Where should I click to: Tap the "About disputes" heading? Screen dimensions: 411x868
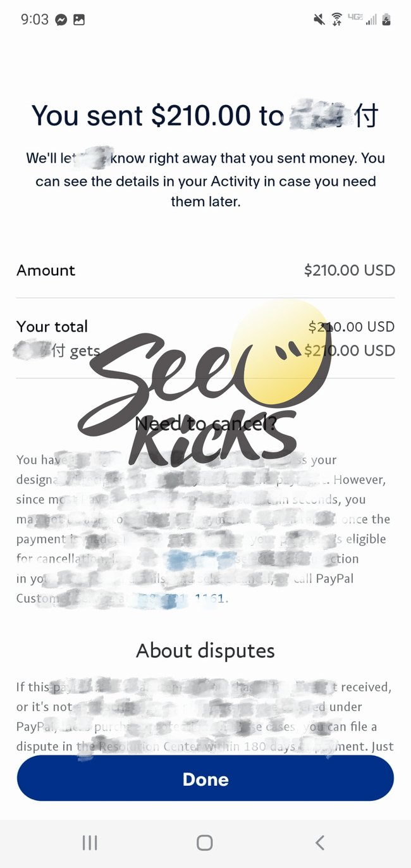pyautogui.click(x=205, y=650)
